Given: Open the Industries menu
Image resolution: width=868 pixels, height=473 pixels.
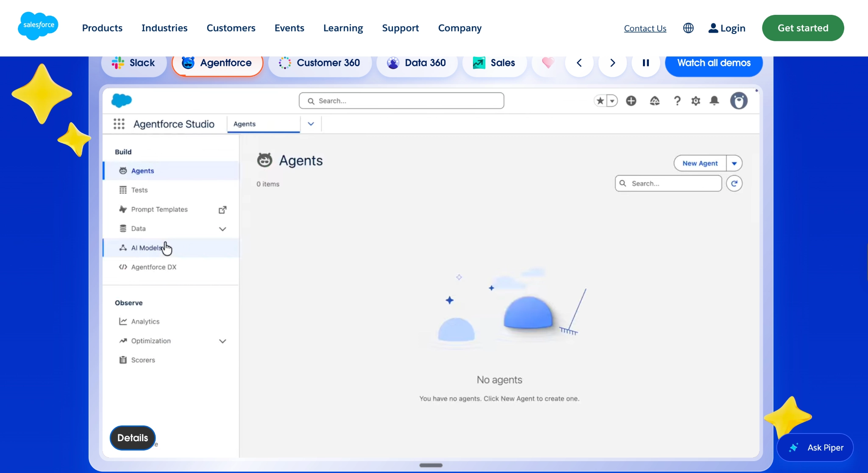Looking at the screenshot, I should pos(164,28).
